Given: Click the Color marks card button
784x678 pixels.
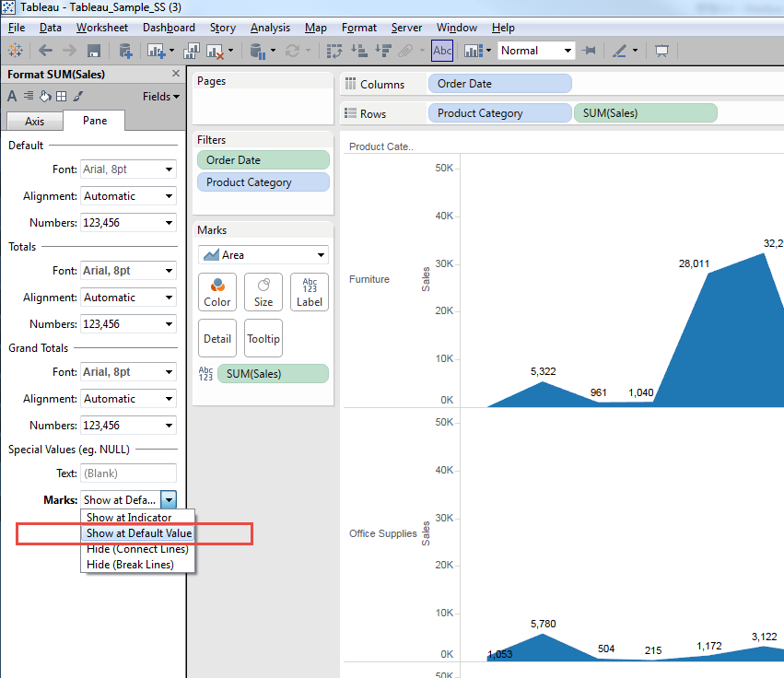Looking at the screenshot, I should pos(217,292).
